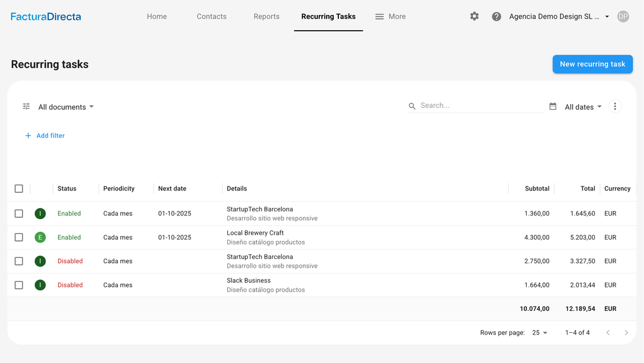The image size is (644, 363).
Task: Click the FacturaDirecta logo
Action: pos(46,16)
